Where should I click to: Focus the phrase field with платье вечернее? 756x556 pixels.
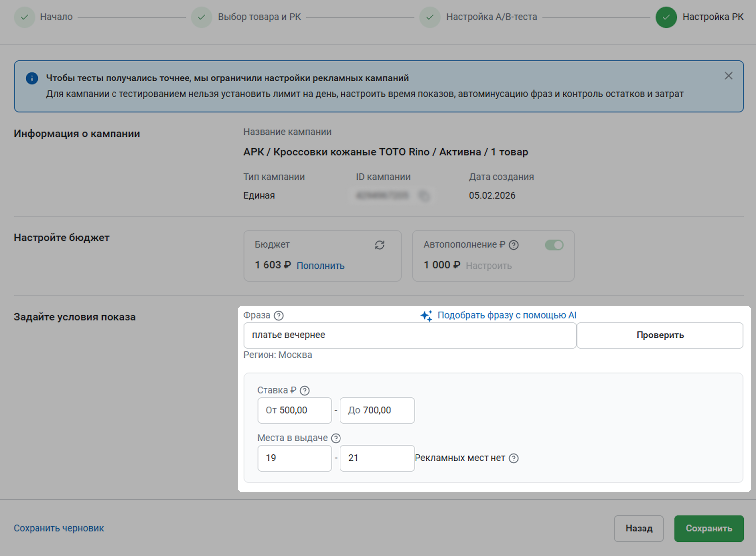(410, 335)
